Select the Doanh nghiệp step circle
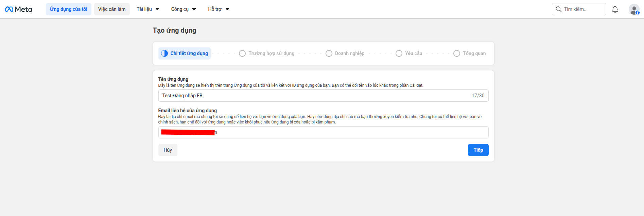 (x=329, y=53)
